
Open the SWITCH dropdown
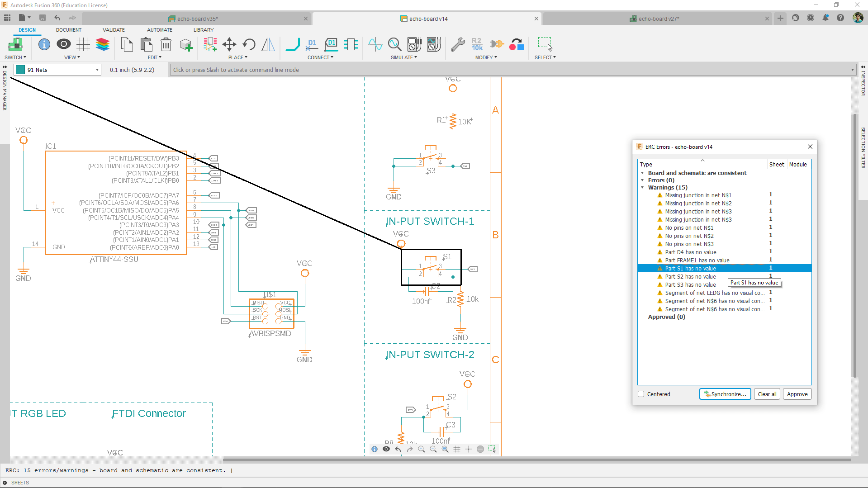15,57
